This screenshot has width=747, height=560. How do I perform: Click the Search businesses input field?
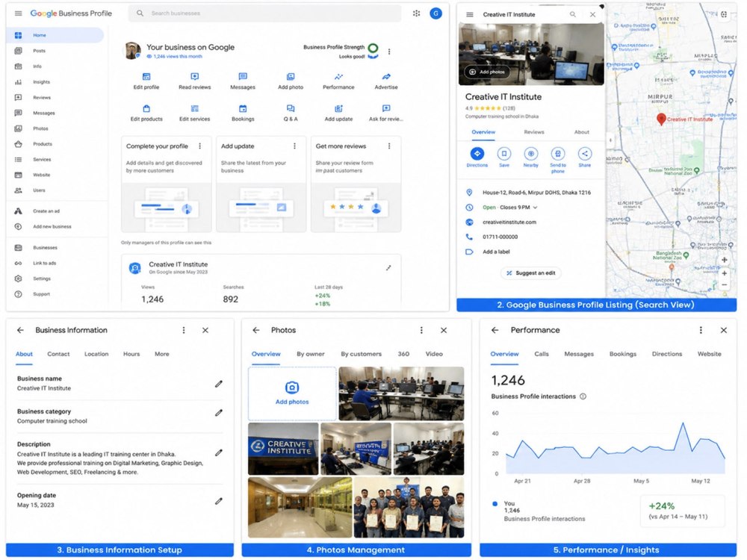(x=265, y=13)
